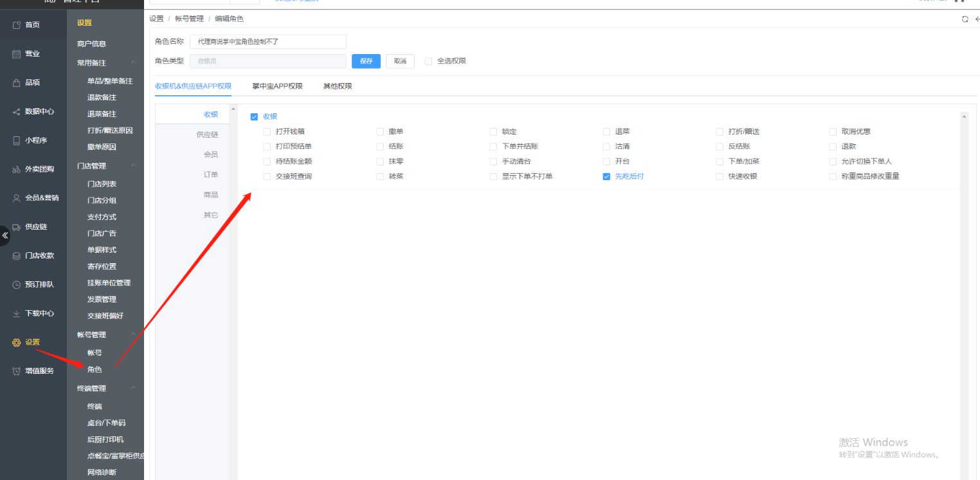Open 支付方式 in the menu

(102, 217)
